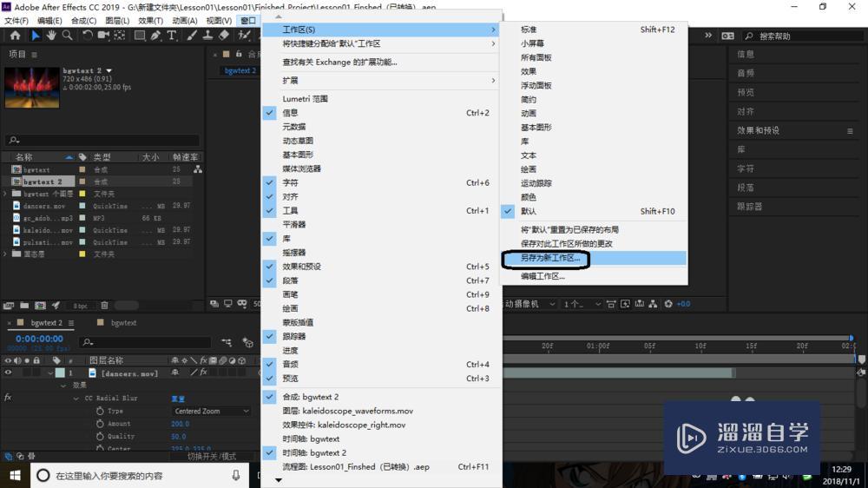Click the Fast Previews icon in viewer
This screenshot has width=868, height=488.
tap(625, 304)
